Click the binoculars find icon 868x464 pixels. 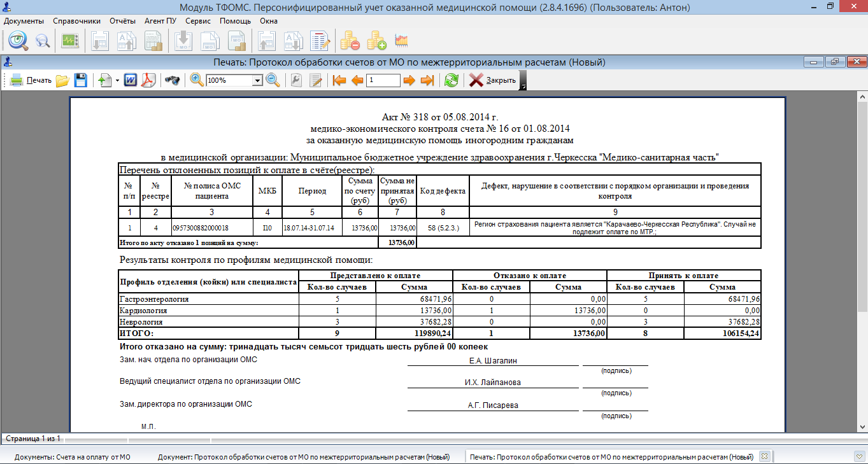[x=172, y=80]
